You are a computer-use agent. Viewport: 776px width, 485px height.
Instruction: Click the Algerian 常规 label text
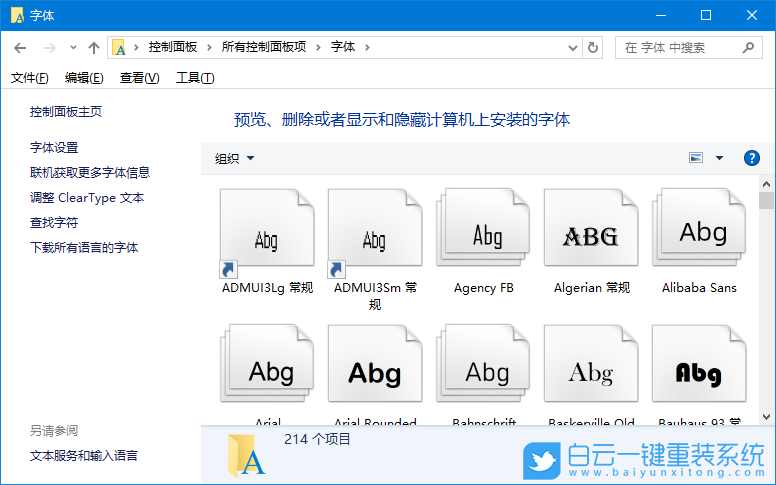[591, 288]
